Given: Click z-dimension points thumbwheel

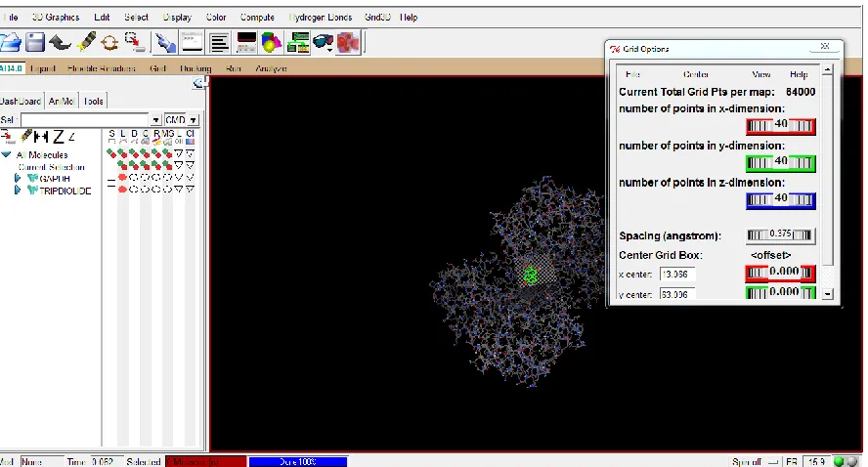Looking at the screenshot, I should (781, 200).
